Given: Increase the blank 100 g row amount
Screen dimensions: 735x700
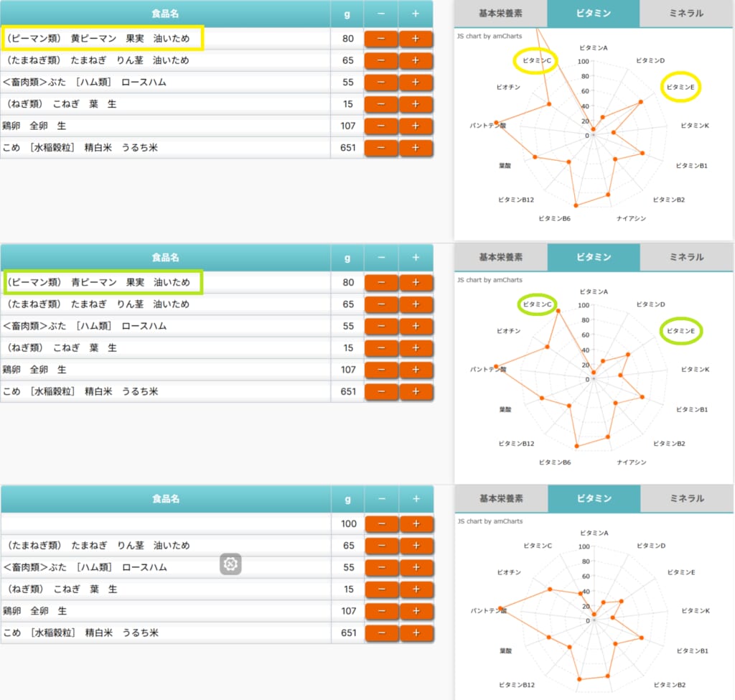Looking at the screenshot, I should click(416, 523).
